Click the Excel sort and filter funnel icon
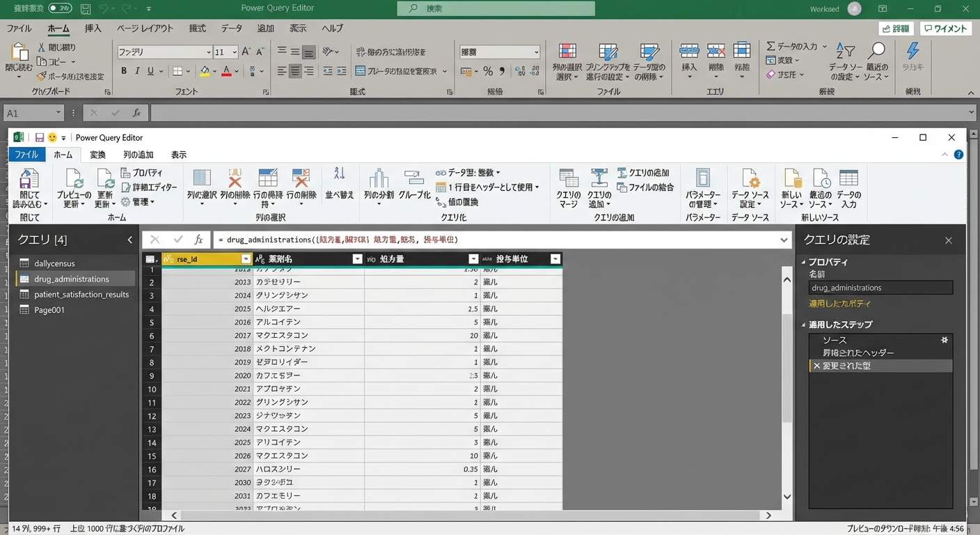The height and width of the screenshot is (535, 980). (845, 52)
